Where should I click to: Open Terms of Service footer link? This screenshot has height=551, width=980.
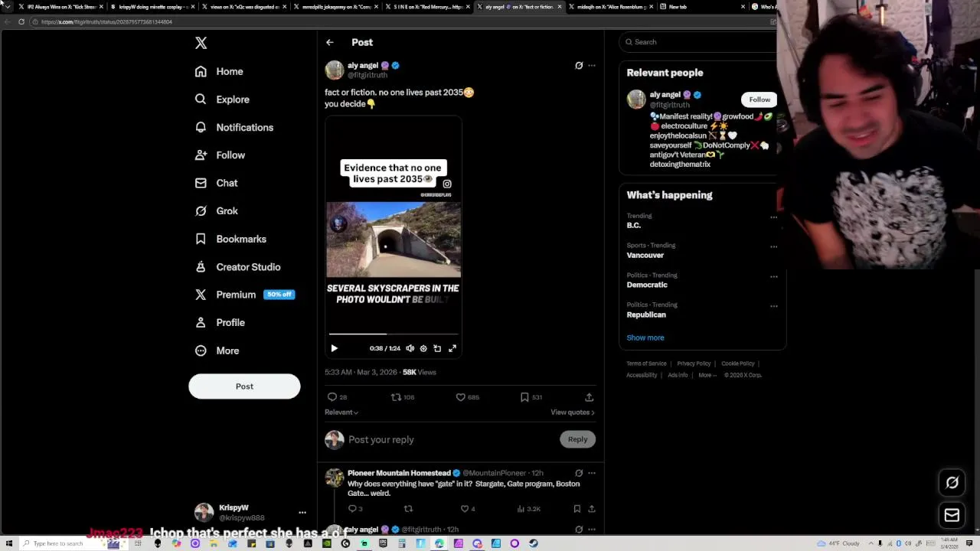646,364
